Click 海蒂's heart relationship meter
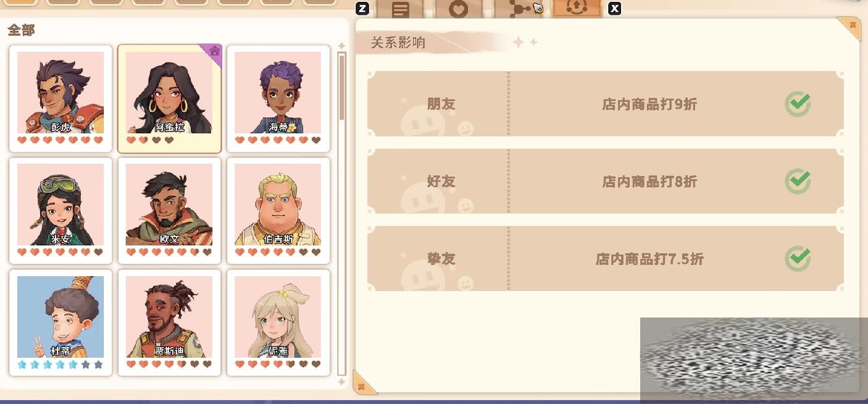This screenshot has width=868, height=404. 278,140
